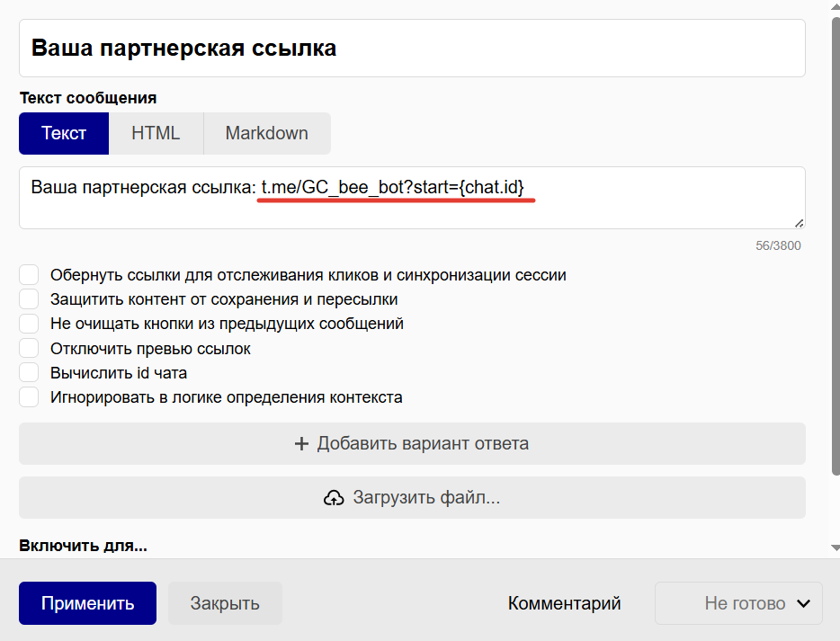The height and width of the screenshot is (641, 840).
Task: Switch to the HTML tab
Action: coord(156,132)
